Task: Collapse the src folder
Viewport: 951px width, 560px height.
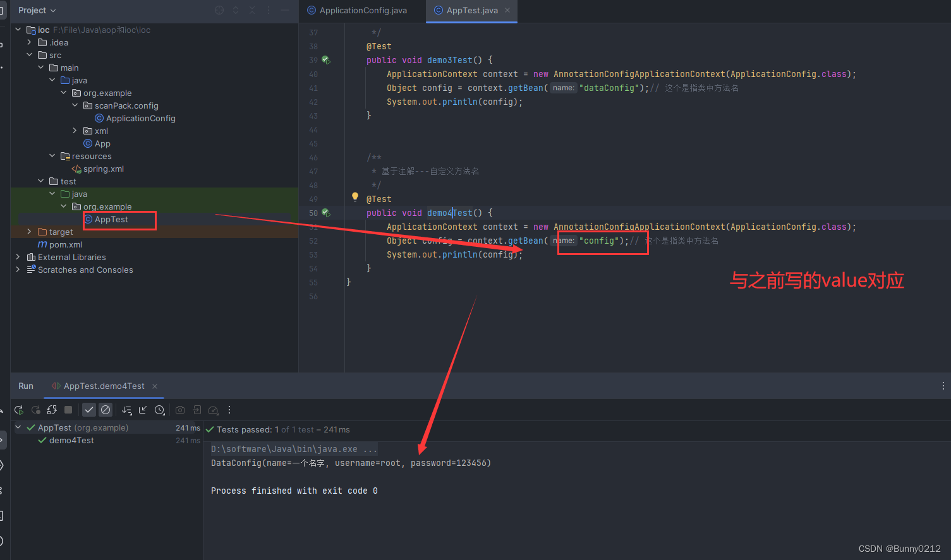Action: 29,55
